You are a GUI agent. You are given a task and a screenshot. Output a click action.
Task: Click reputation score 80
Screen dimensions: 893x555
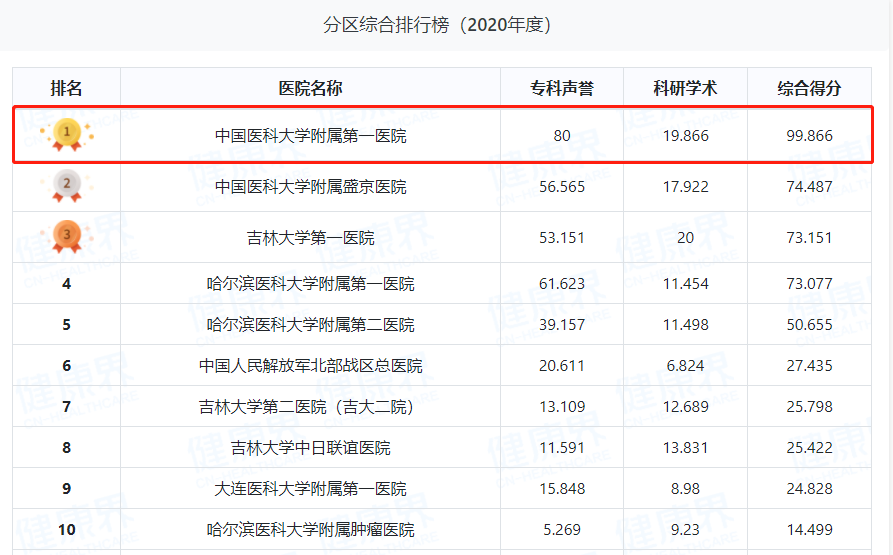point(562,135)
